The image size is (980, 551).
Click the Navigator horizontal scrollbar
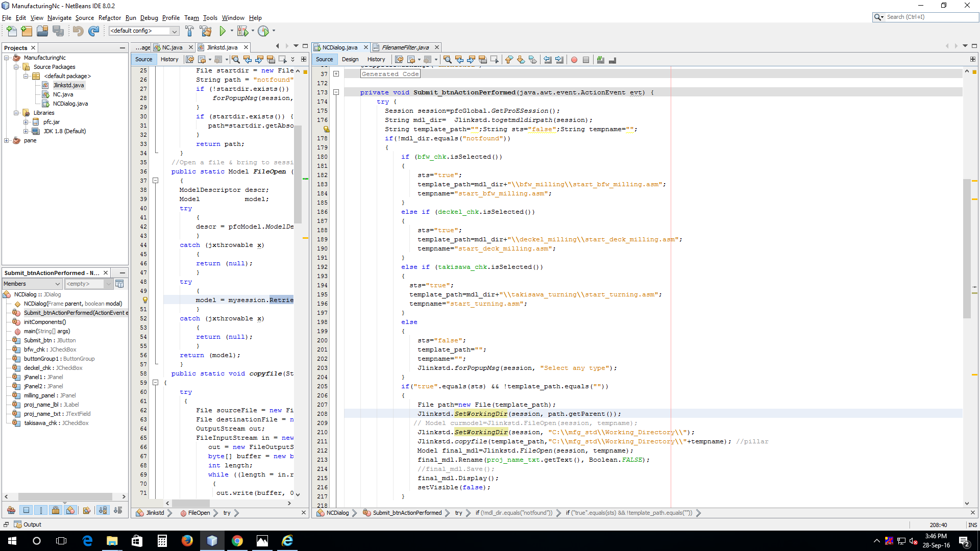pyautogui.click(x=65, y=496)
